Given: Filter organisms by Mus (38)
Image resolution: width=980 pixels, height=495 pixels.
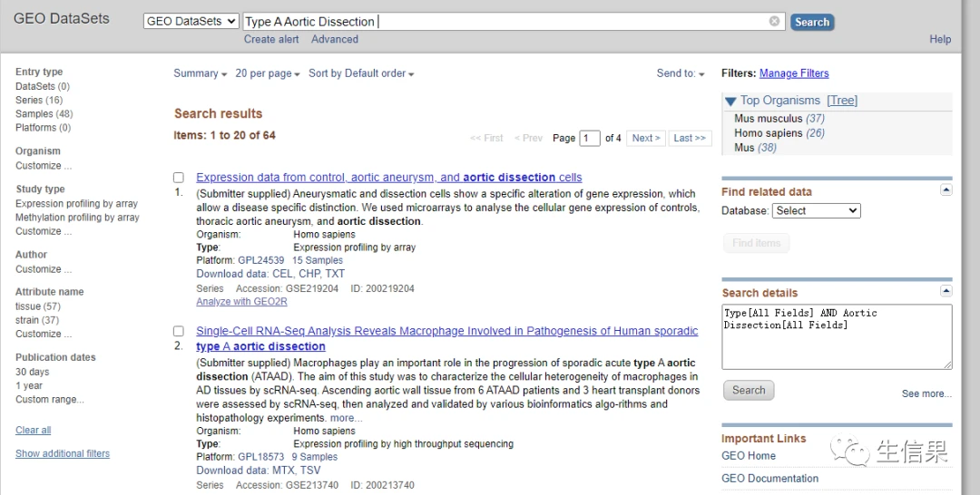Looking at the screenshot, I should click(x=755, y=148).
